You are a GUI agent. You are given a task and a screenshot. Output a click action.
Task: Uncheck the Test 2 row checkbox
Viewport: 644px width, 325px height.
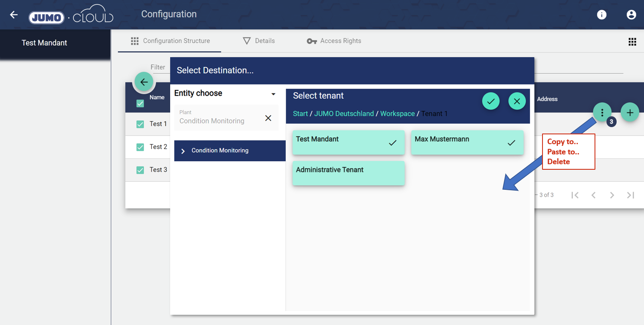(140, 147)
